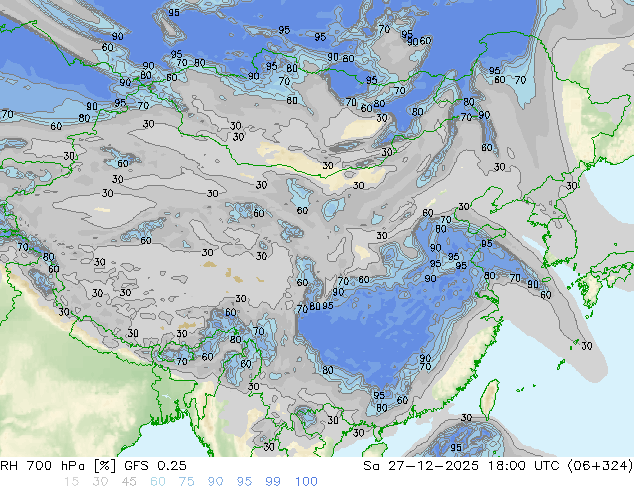Click the 'RH 700 hPa [%]' title text

(x=58, y=466)
